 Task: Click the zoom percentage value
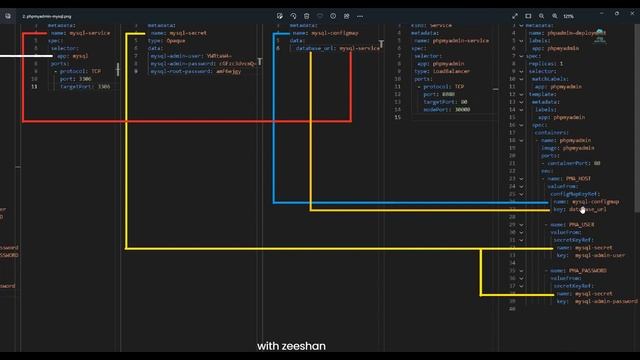569,16
